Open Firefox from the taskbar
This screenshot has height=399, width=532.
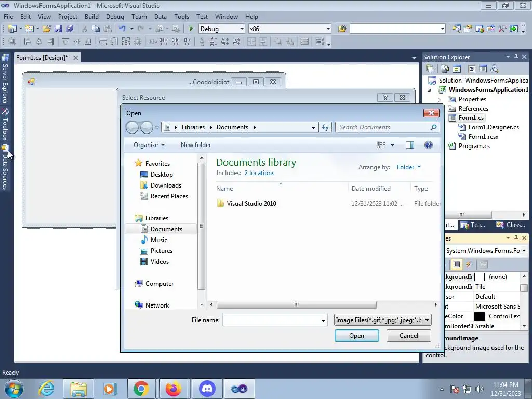[x=174, y=389]
